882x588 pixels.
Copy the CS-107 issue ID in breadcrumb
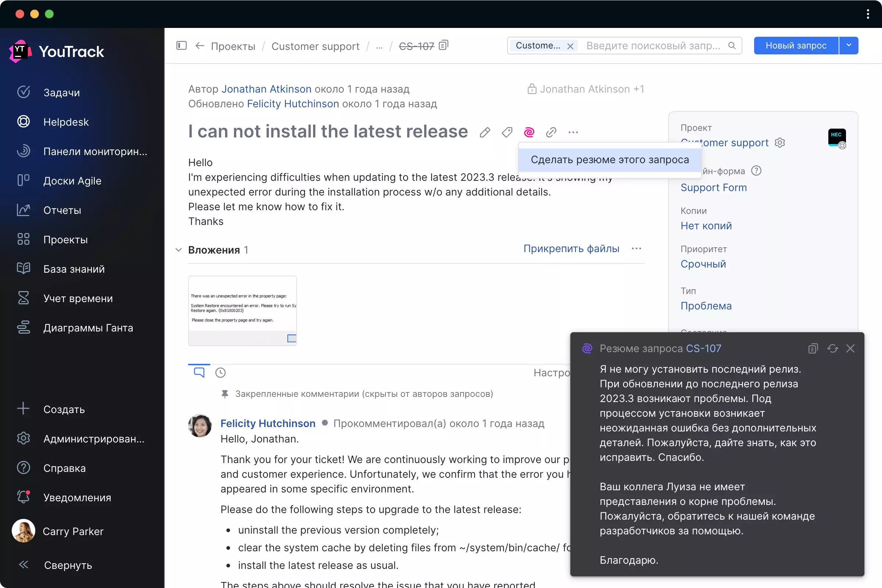444,45
